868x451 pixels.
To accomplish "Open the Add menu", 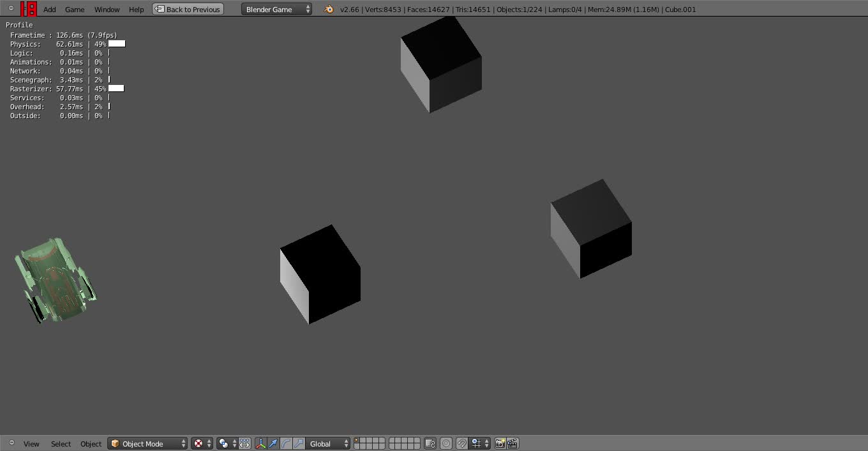I will point(49,9).
